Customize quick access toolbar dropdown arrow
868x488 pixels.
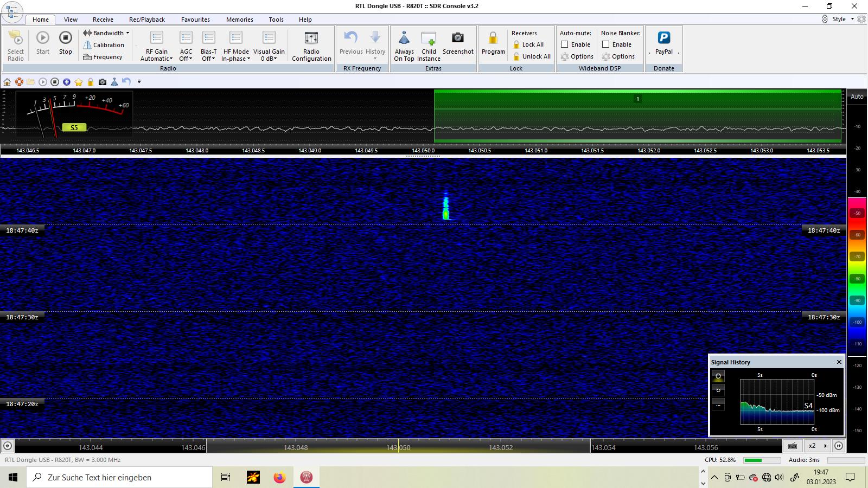click(x=139, y=82)
